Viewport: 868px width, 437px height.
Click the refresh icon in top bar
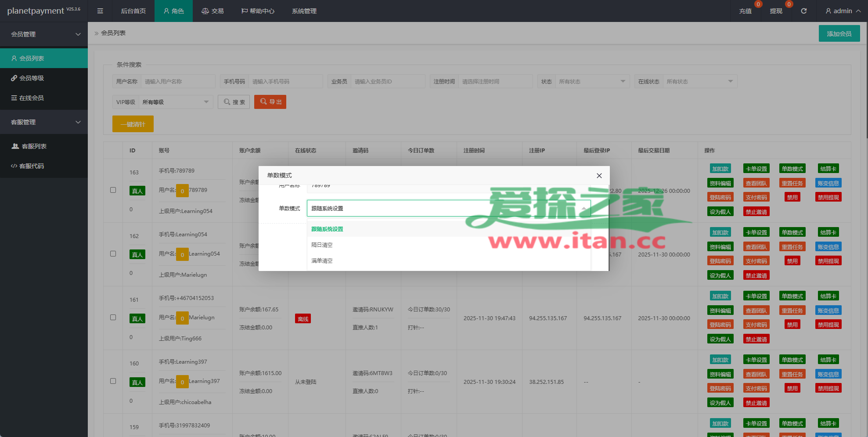click(x=803, y=11)
